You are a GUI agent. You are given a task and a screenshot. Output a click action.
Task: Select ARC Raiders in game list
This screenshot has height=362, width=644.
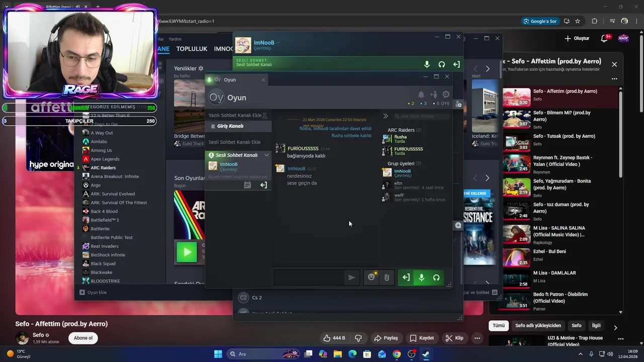[103, 167]
